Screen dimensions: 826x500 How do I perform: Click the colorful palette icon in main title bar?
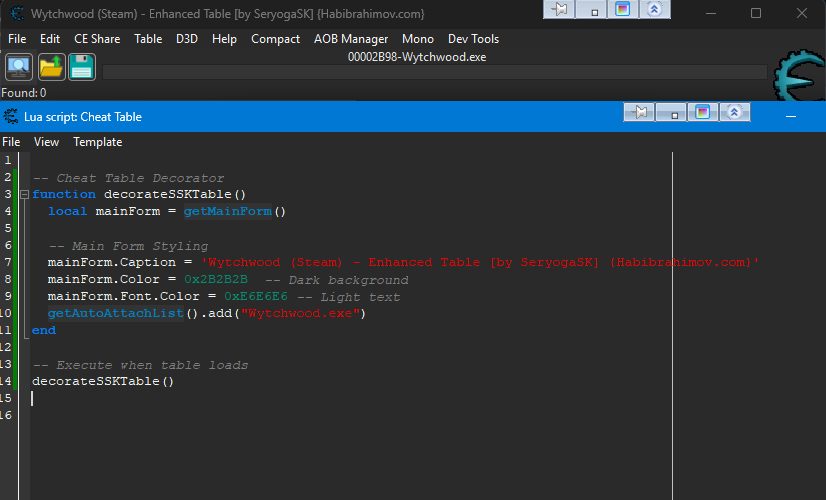(623, 9)
